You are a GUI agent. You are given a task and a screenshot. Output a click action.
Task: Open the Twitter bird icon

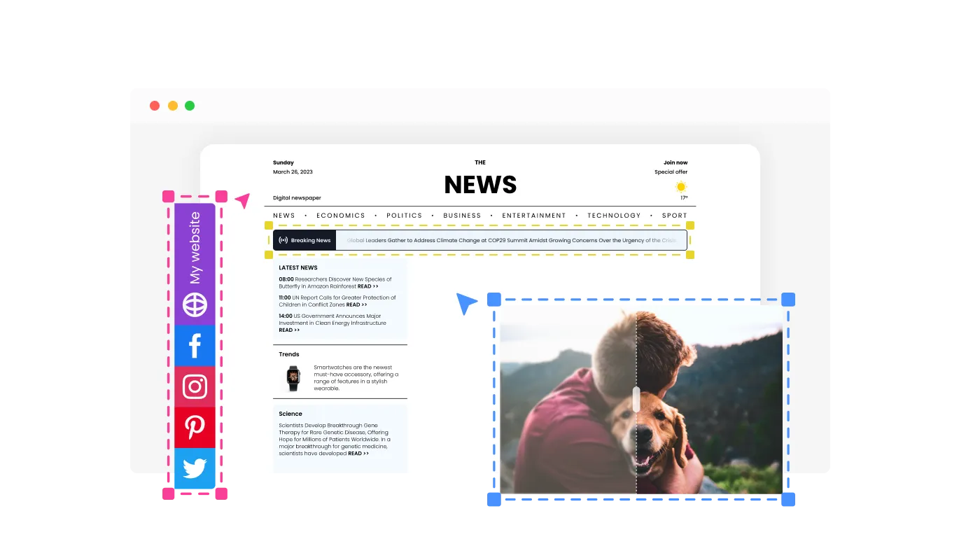click(195, 468)
